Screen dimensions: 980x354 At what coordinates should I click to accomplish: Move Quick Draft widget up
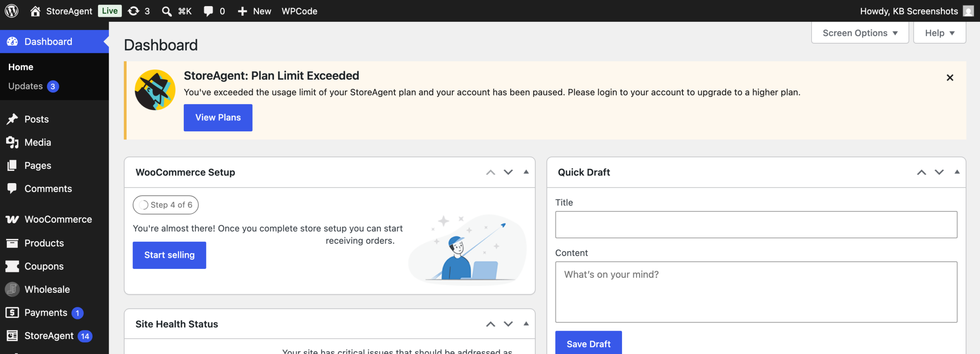pos(921,172)
